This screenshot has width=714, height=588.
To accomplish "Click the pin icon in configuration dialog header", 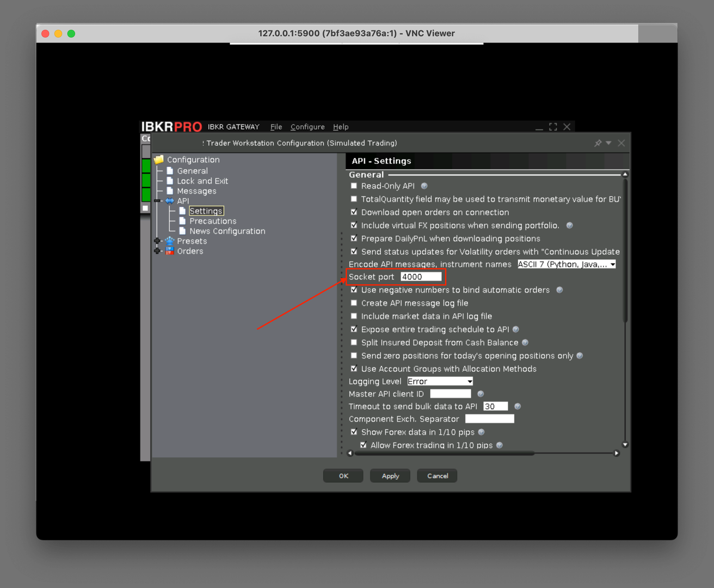I will (598, 143).
